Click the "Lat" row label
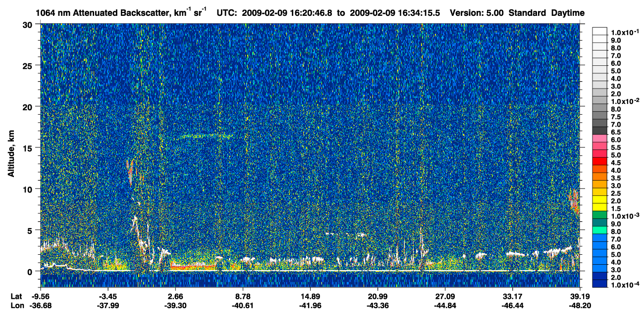This screenshot has height=330, width=644. pyautogui.click(x=16, y=296)
